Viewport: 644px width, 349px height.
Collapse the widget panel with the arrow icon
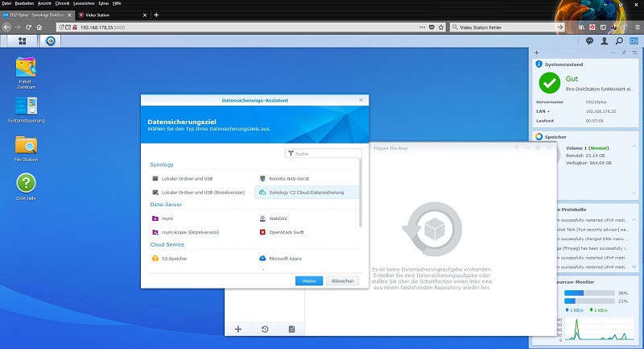click(x=634, y=52)
